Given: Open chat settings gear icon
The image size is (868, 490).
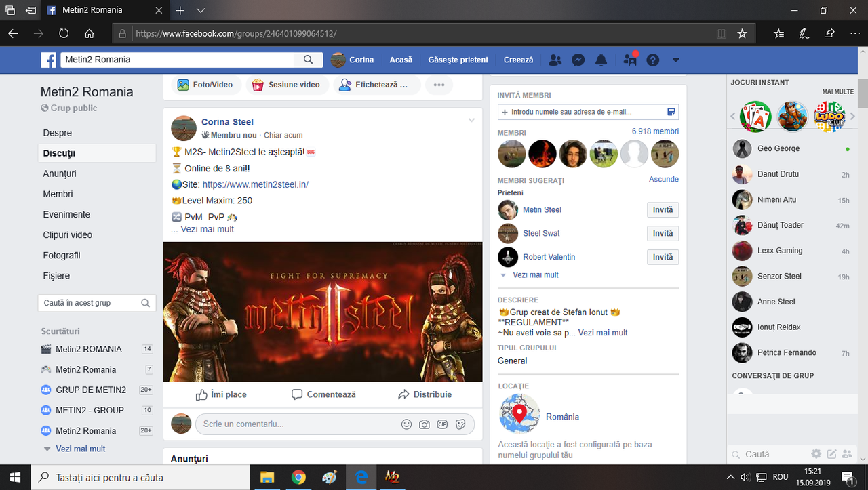Looking at the screenshot, I should (x=816, y=454).
